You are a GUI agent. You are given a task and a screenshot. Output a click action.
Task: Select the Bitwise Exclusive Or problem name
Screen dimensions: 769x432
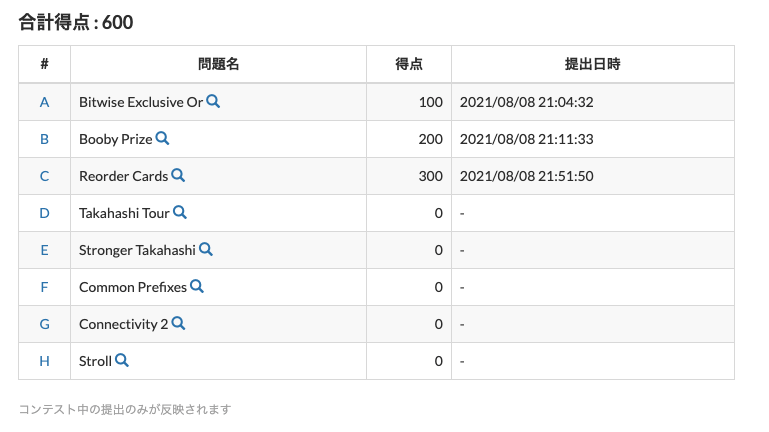[141, 102]
